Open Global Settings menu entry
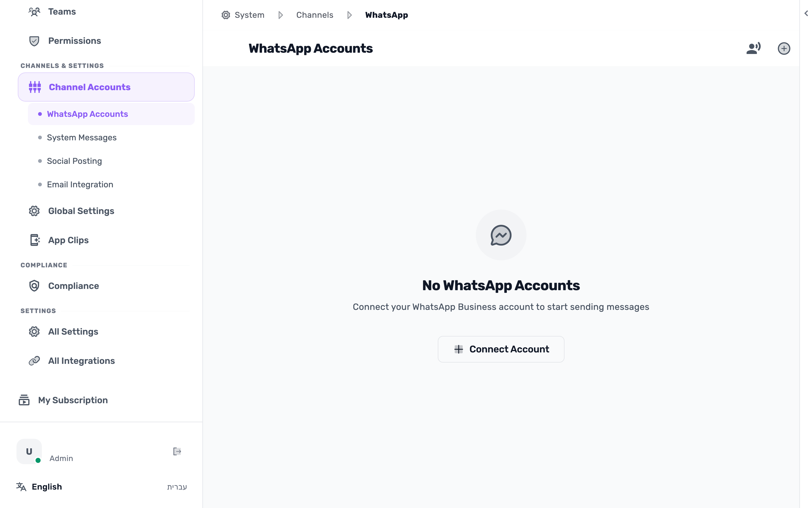The image size is (812, 508). point(106,211)
